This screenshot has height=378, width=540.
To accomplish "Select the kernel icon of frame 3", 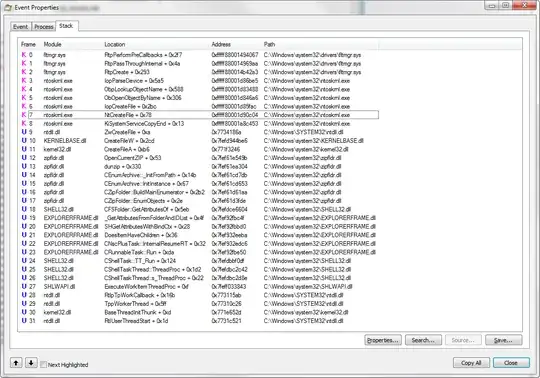I will (24, 81).
